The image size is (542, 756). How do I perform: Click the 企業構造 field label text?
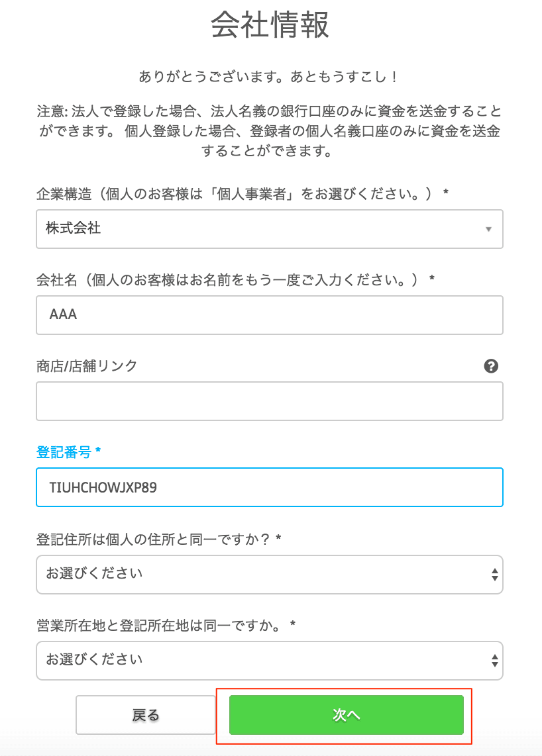[242, 194]
